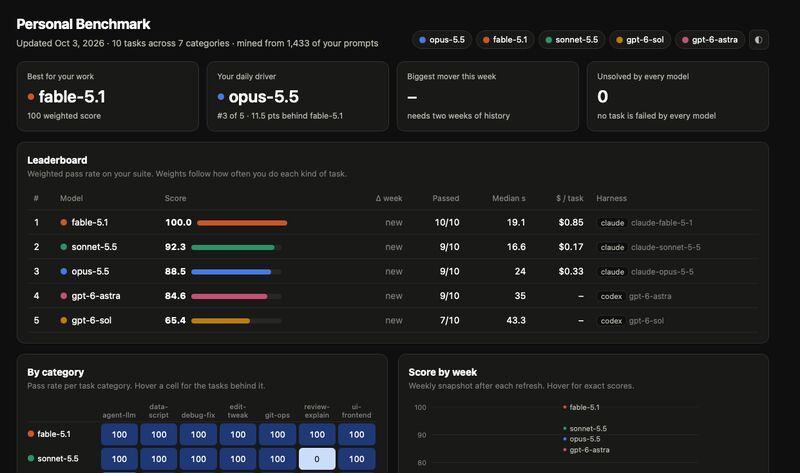Open the Best for your work card
Screen dimensions: 800x473
click(x=108, y=96)
